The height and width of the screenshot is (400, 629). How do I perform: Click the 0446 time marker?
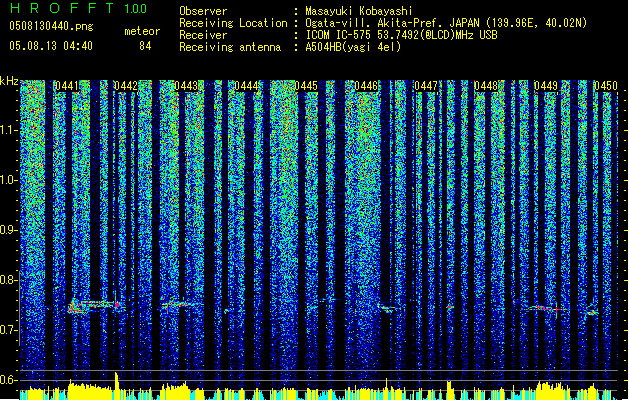point(366,86)
